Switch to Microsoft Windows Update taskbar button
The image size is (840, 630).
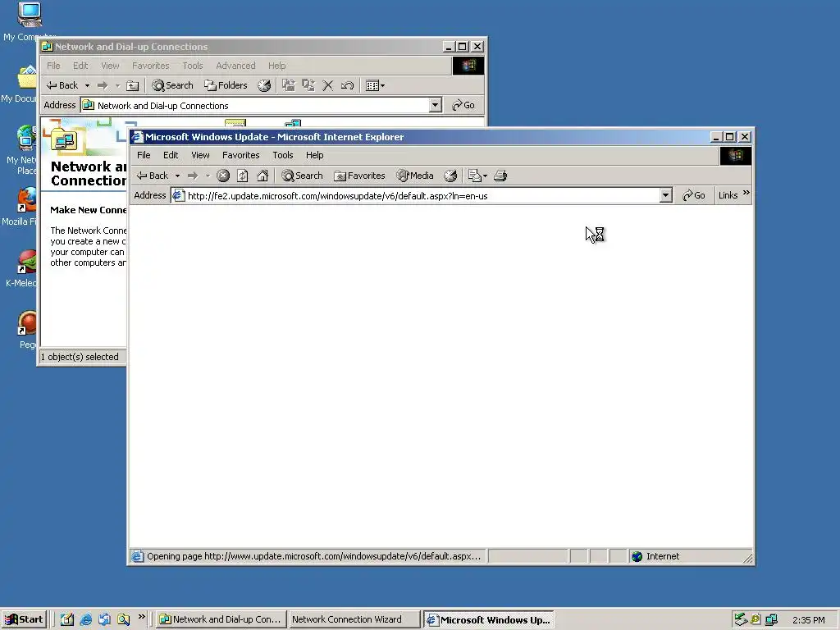click(488, 619)
